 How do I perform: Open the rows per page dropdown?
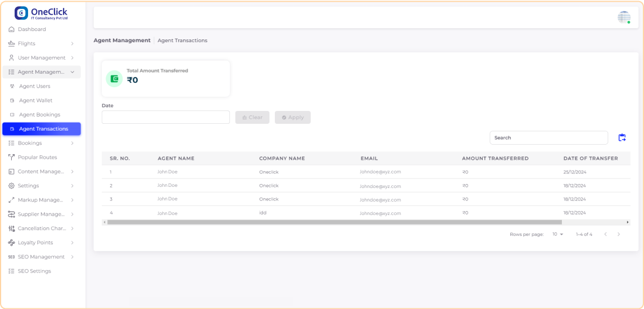[557, 234]
